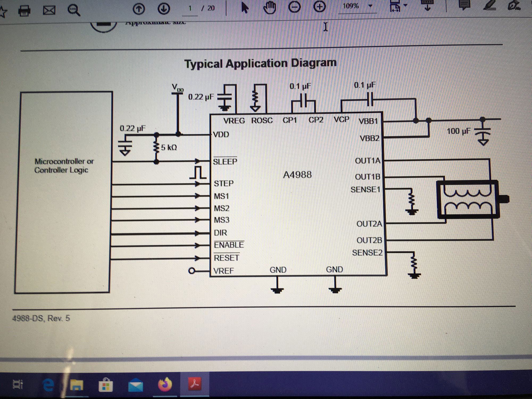Add a sticky note comment
The width and height of the screenshot is (532, 399).
tap(465, 5)
